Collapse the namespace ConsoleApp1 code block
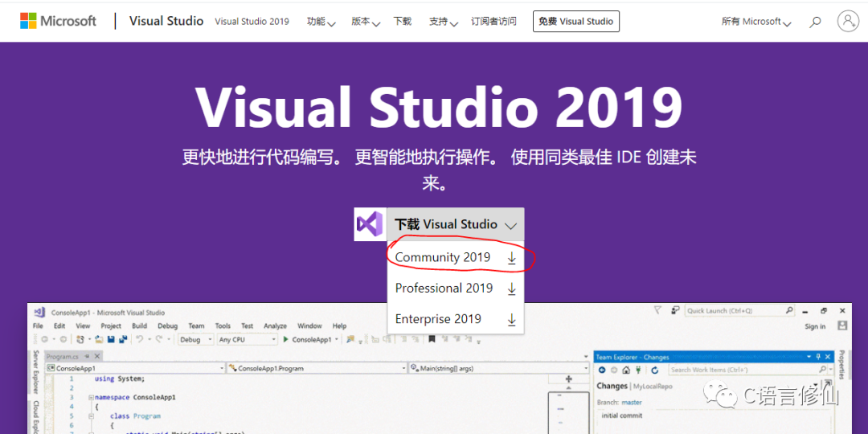Viewport: 868px width, 434px height. [91, 398]
